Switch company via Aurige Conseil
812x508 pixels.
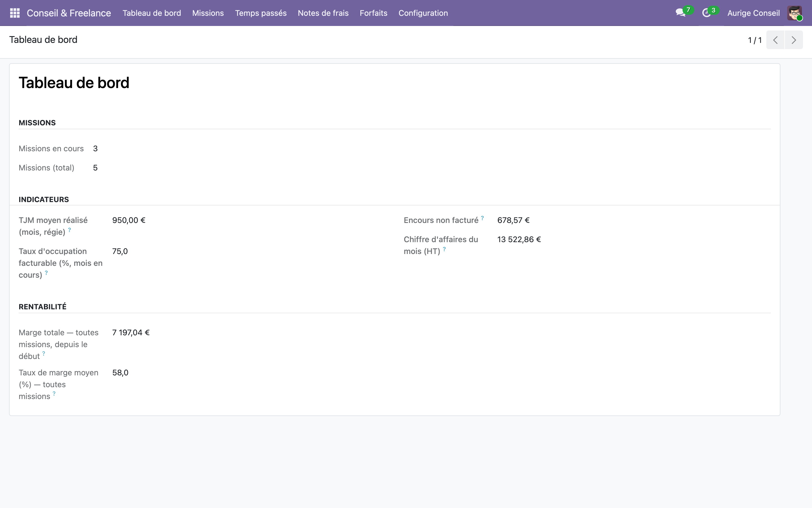pyautogui.click(x=753, y=13)
